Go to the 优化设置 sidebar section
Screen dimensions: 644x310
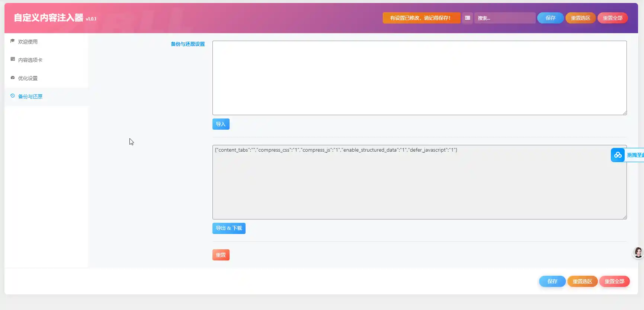coord(28,78)
